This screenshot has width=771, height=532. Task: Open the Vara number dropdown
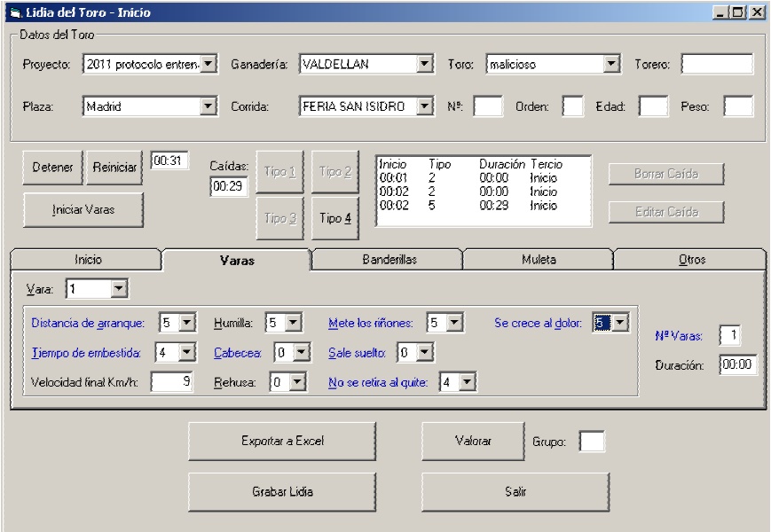click(x=119, y=289)
